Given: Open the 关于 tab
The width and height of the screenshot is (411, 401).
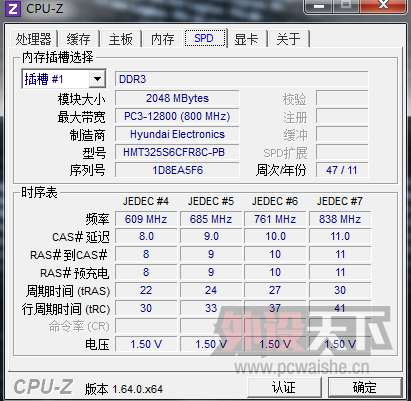Looking at the screenshot, I should tap(288, 39).
